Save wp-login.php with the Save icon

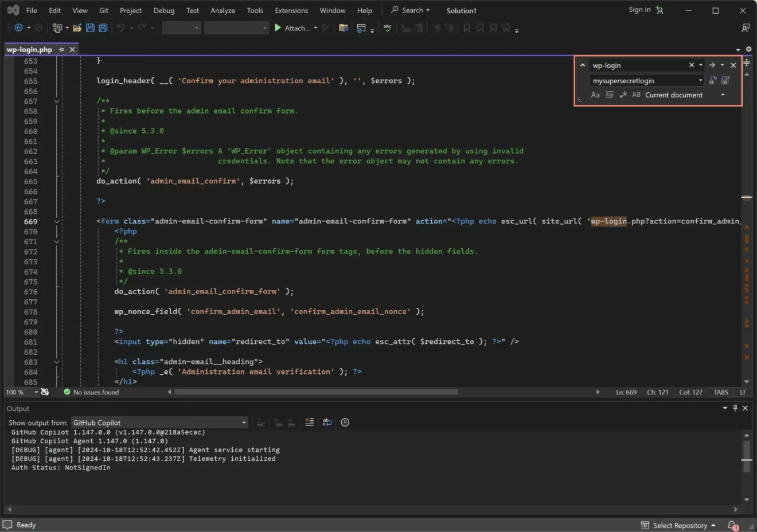(x=90, y=28)
